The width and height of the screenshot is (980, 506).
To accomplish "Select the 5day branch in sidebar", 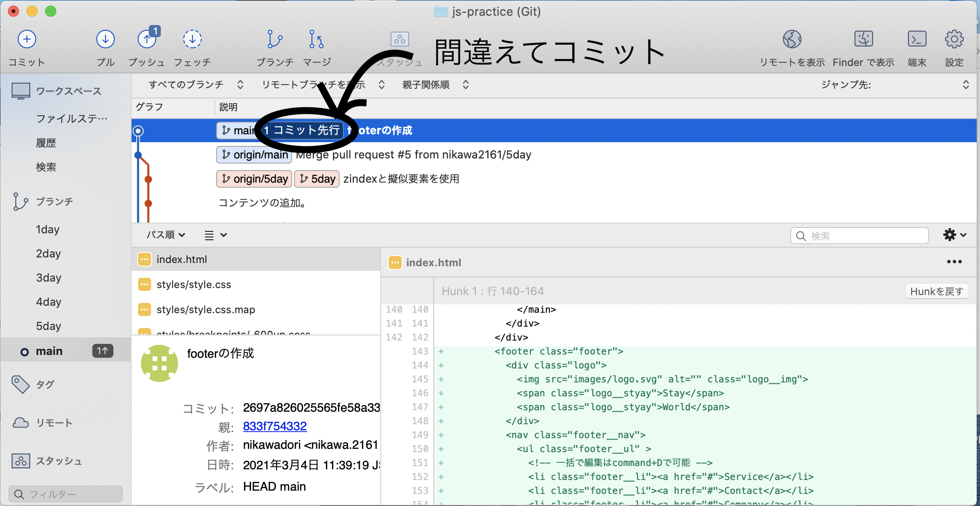I will pos(48,326).
